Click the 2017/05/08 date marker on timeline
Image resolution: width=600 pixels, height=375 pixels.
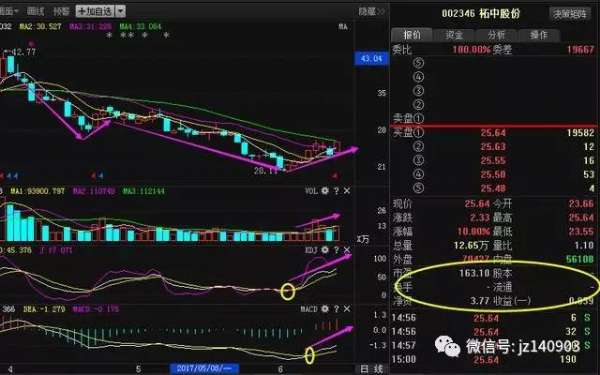pos(204,369)
